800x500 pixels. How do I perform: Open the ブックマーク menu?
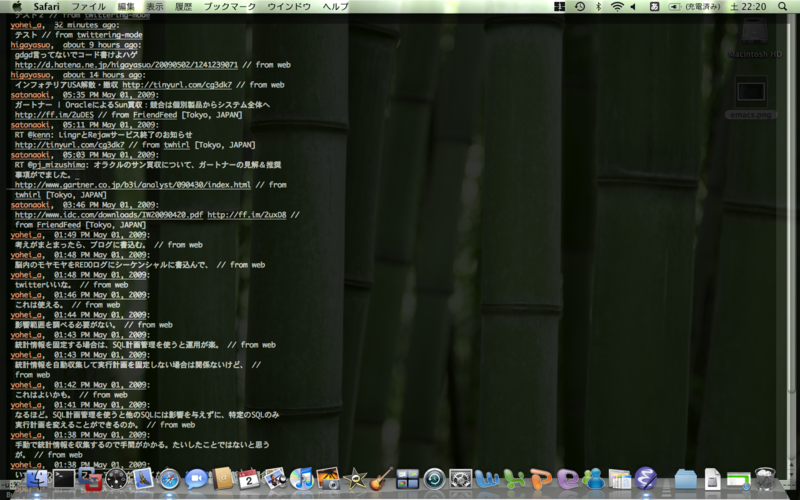[x=230, y=7]
